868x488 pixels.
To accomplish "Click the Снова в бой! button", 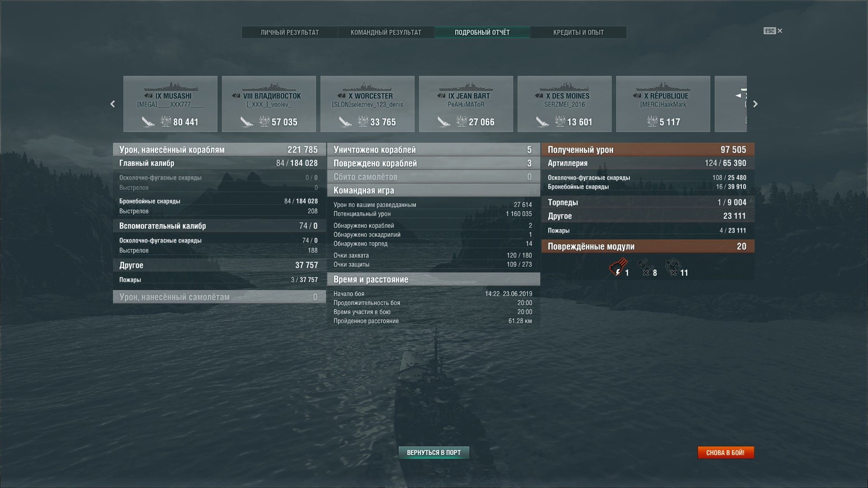I will pos(726,452).
